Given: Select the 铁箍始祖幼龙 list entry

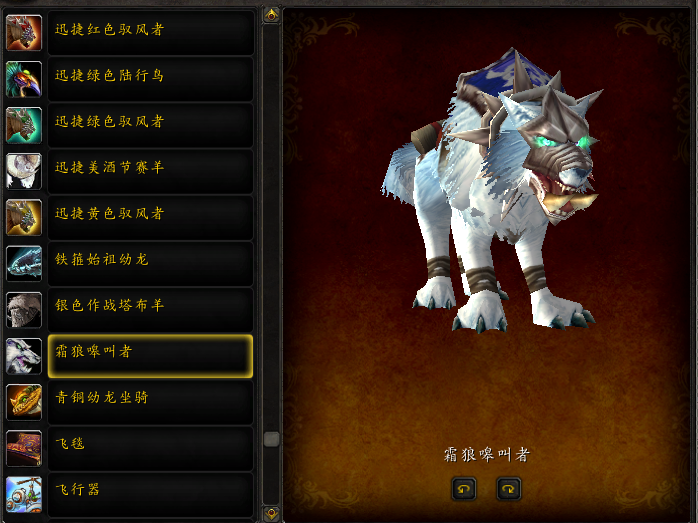Looking at the screenshot, I should (150, 264).
